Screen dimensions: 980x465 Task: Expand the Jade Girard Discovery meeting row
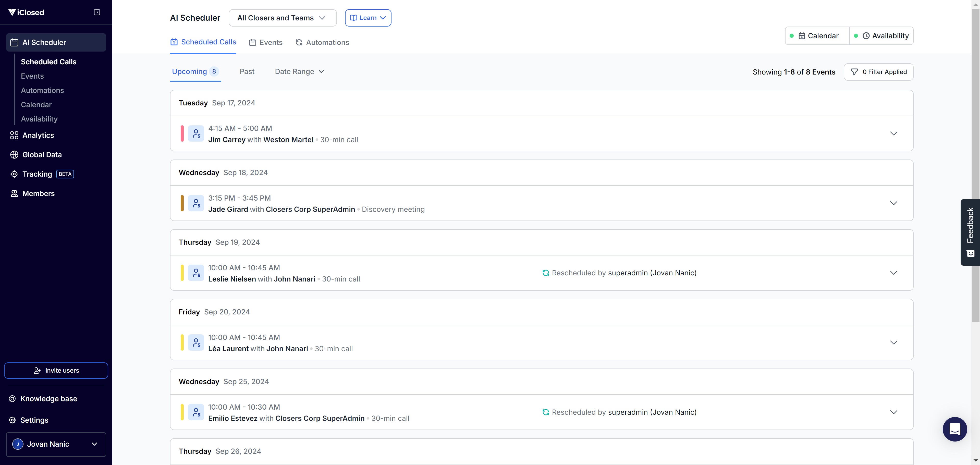coord(894,203)
